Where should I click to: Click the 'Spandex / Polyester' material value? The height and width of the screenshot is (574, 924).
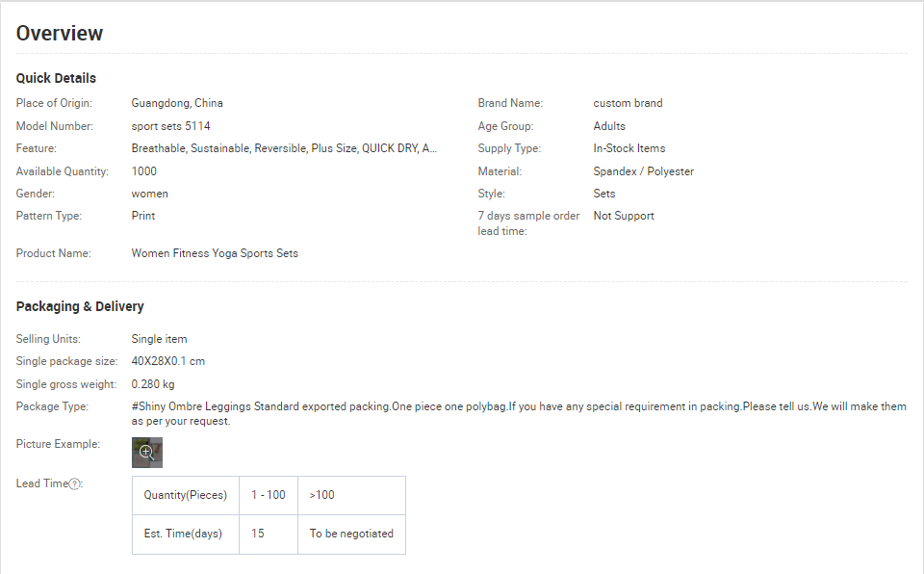(x=644, y=171)
